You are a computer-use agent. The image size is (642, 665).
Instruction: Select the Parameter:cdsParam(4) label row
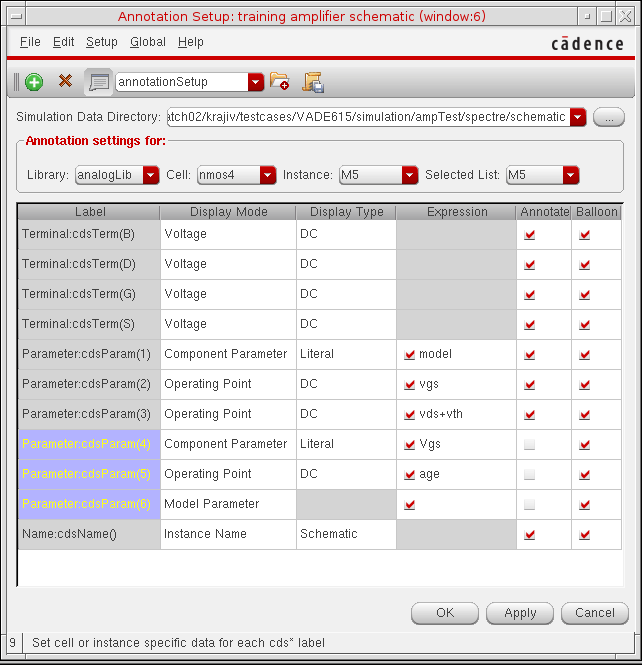coord(89,444)
